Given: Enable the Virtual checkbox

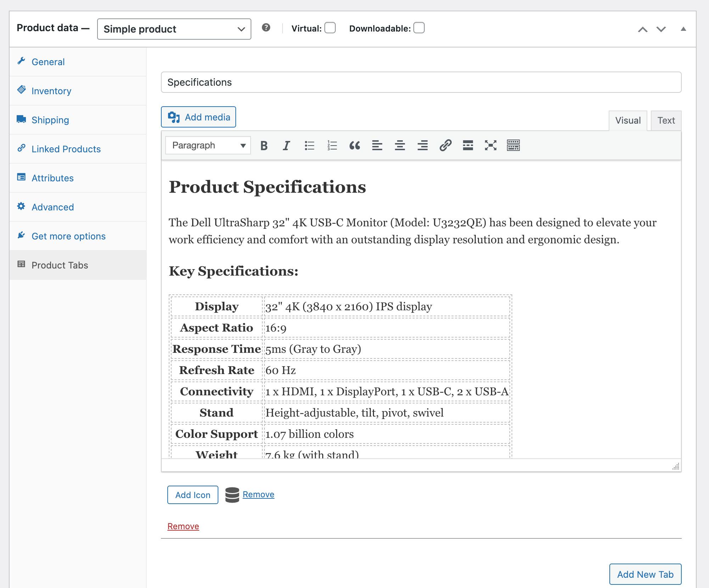Looking at the screenshot, I should pyautogui.click(x=330, y=28).
